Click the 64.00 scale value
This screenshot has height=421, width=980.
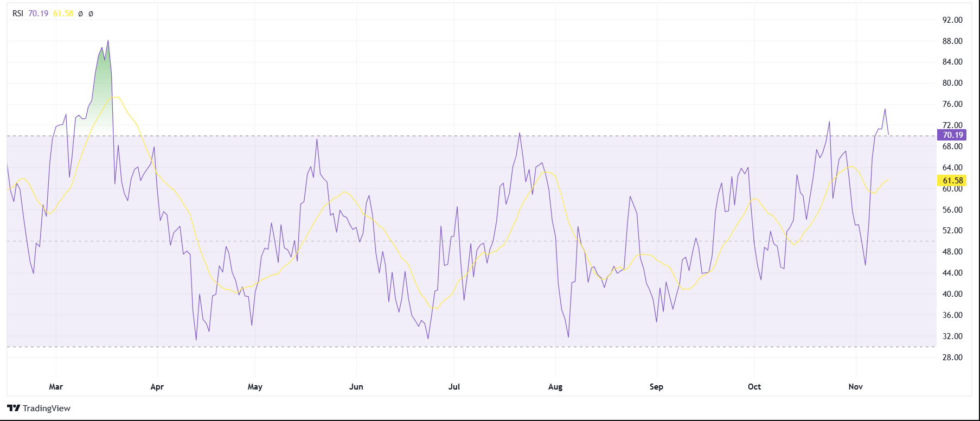pos(952,168)
